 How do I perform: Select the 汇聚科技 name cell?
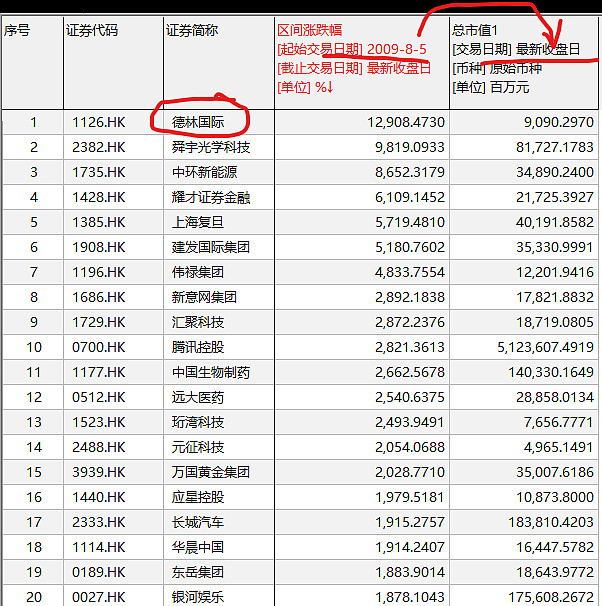[198, 322]
